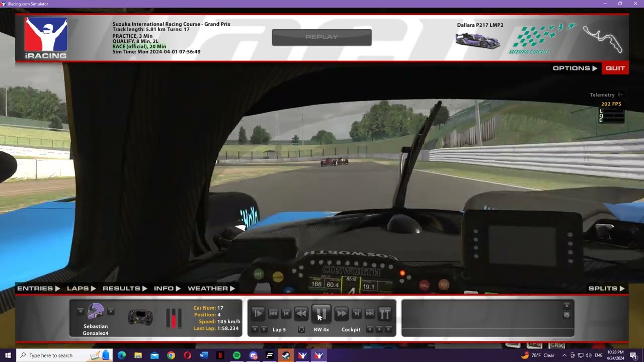This screenshot has height=362, width=644.
Task: Click the iRacing logo
Action: [46, 38]
